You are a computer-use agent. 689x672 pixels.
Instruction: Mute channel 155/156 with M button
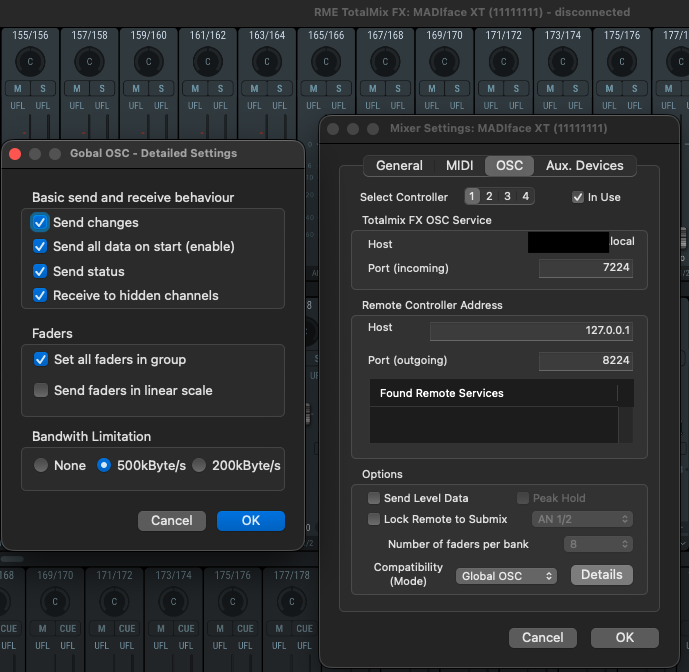click(18, 88)
